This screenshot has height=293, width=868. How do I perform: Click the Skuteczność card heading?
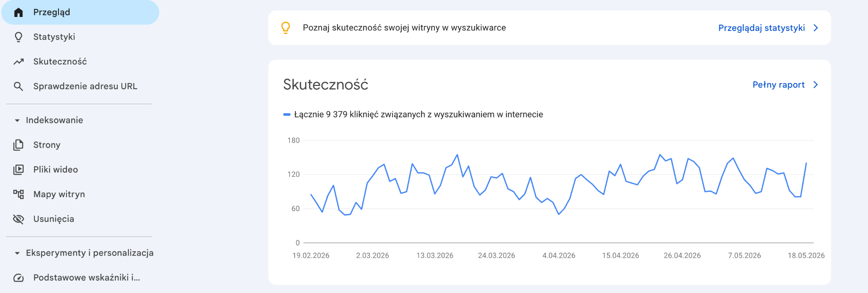tap(325, 85)
